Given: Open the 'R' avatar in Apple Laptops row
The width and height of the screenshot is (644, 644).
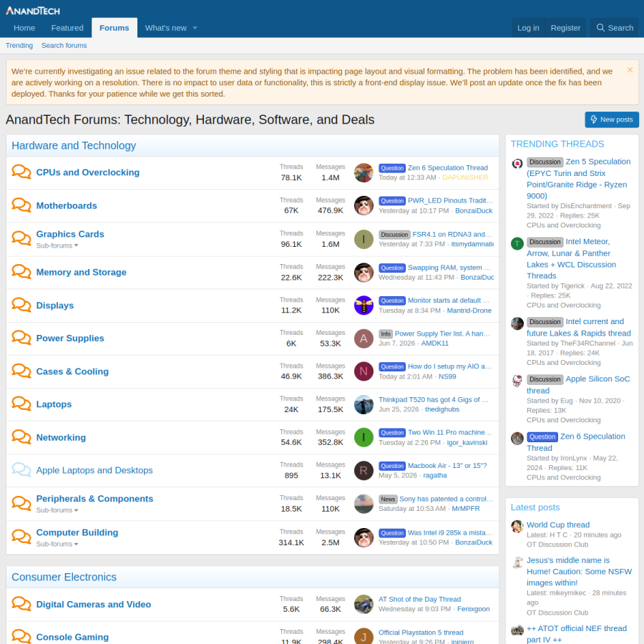Looking at the screenshot, I should pos(364,471).
